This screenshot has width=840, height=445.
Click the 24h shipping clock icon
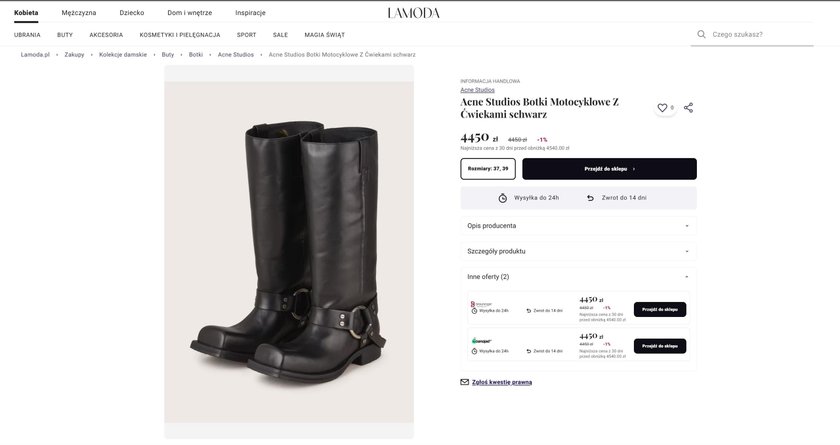[503, 198]
